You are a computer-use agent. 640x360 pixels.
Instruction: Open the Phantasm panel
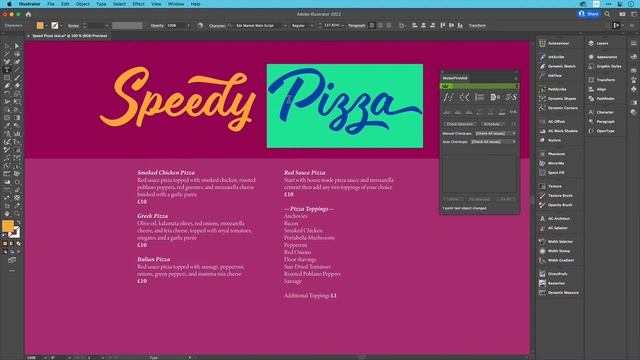[x=552, y=154]
